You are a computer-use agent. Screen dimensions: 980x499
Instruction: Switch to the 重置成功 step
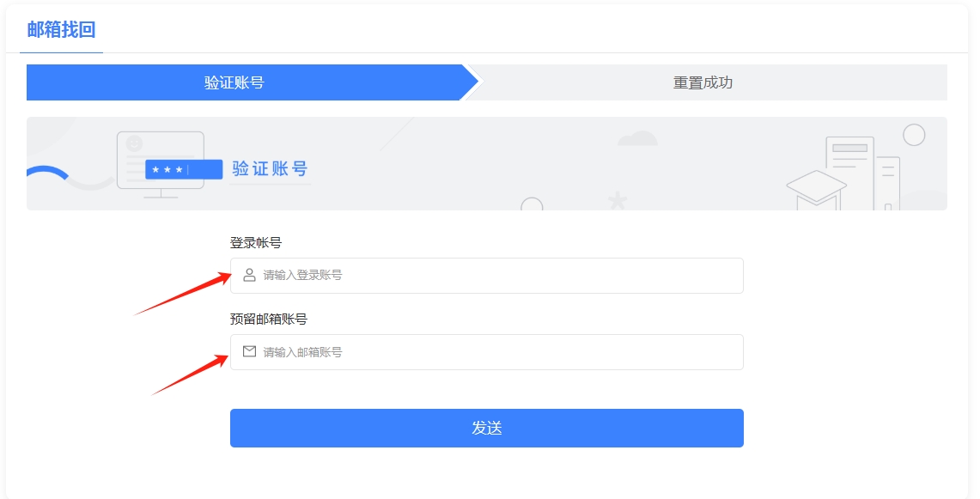(x=703, y=82)
